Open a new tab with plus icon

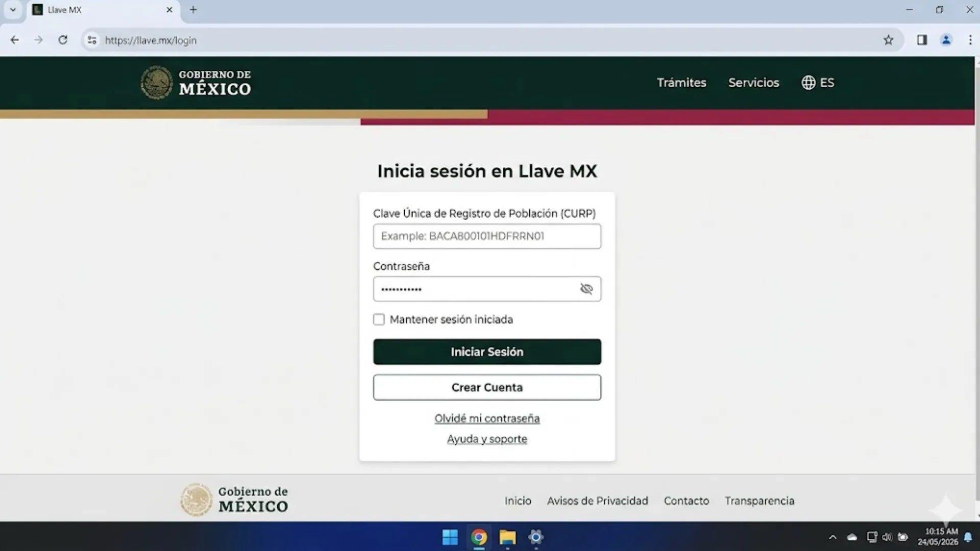click(x=193, y=10)
